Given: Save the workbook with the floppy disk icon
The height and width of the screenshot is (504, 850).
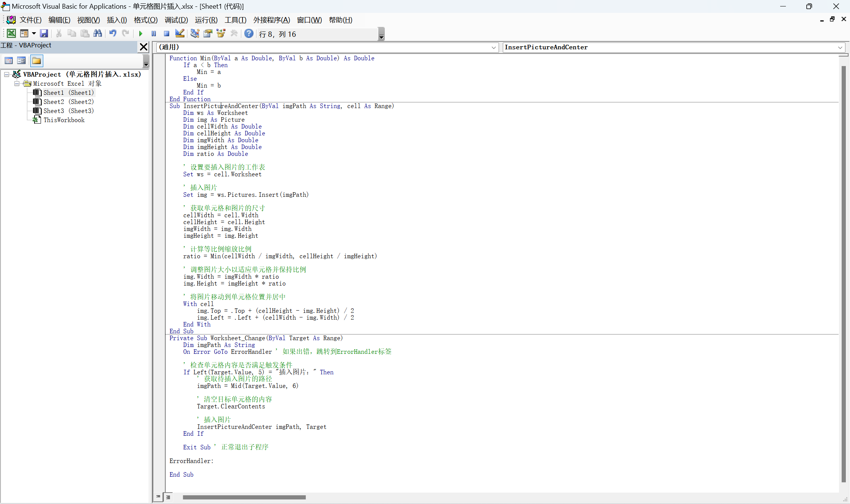Looking at the screenshot, I should (44, 34).
